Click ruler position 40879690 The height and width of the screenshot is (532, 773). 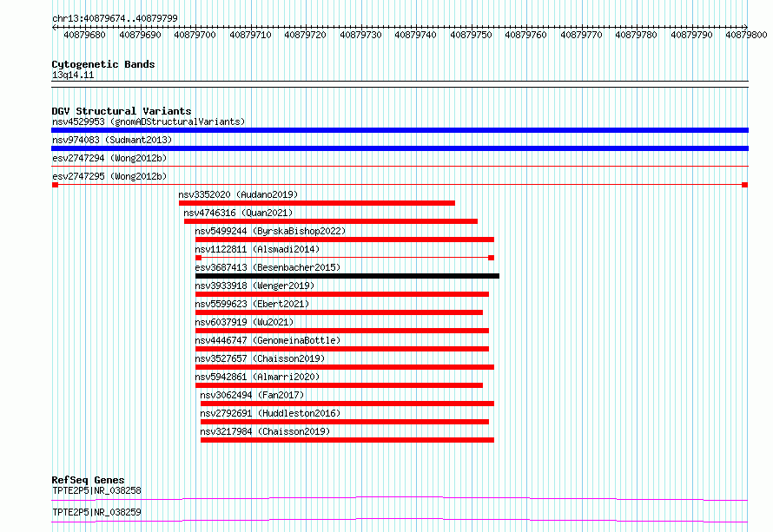(141, 35)
